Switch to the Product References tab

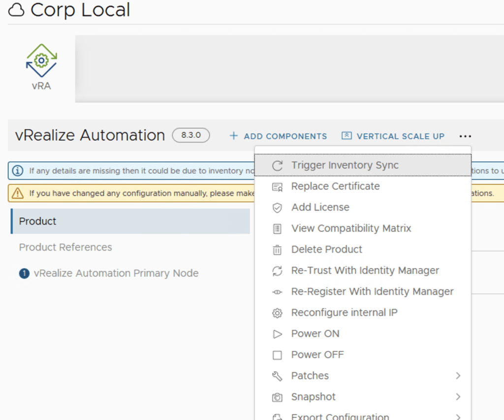(65, 247)
